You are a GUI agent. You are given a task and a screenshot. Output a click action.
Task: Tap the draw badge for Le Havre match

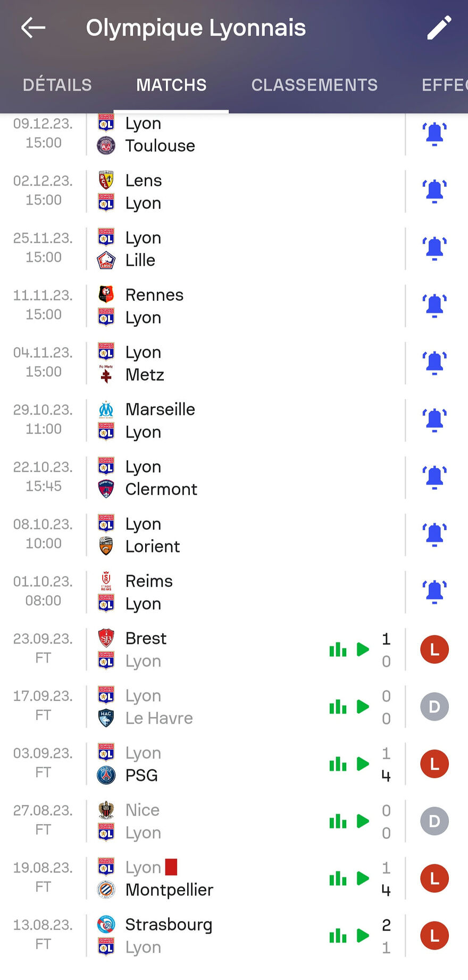click(434, 707)
